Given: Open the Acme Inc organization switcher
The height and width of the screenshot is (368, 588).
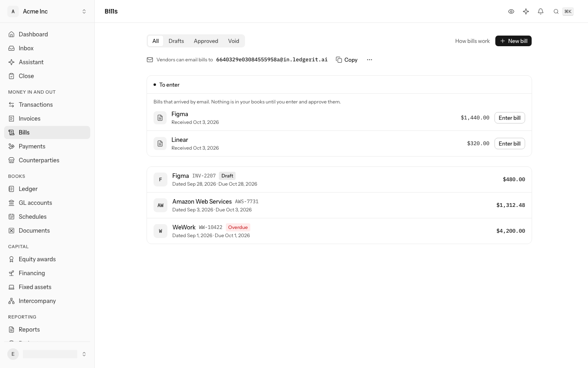Looking at the screenshot, I should point(47,11).
